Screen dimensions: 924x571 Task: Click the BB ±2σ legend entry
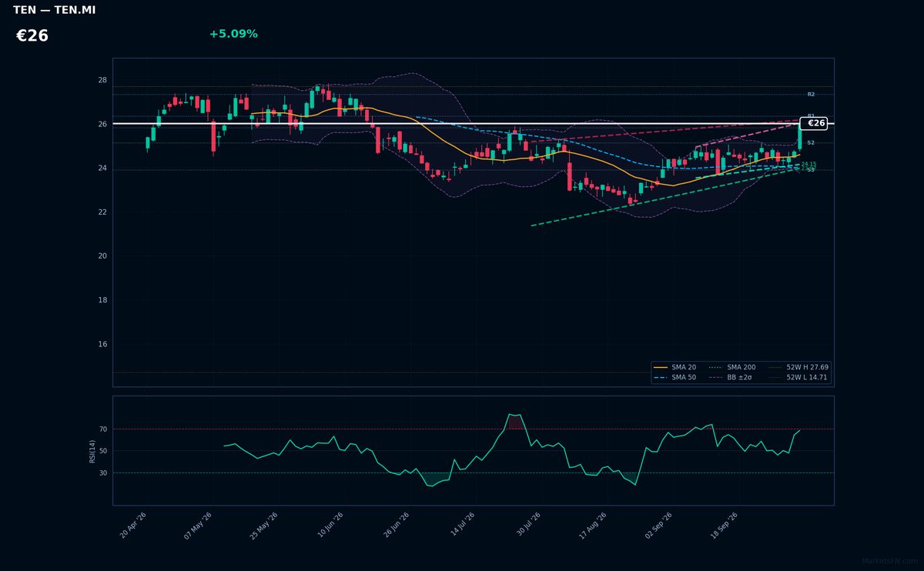(731, 378)
